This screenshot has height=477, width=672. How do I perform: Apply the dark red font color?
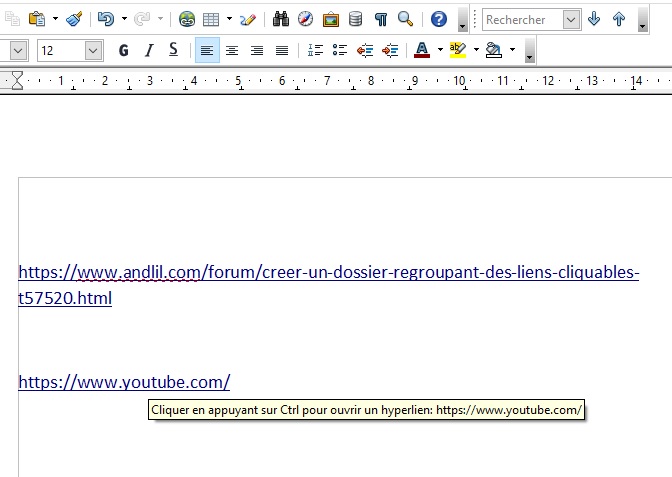pos(422,50)
